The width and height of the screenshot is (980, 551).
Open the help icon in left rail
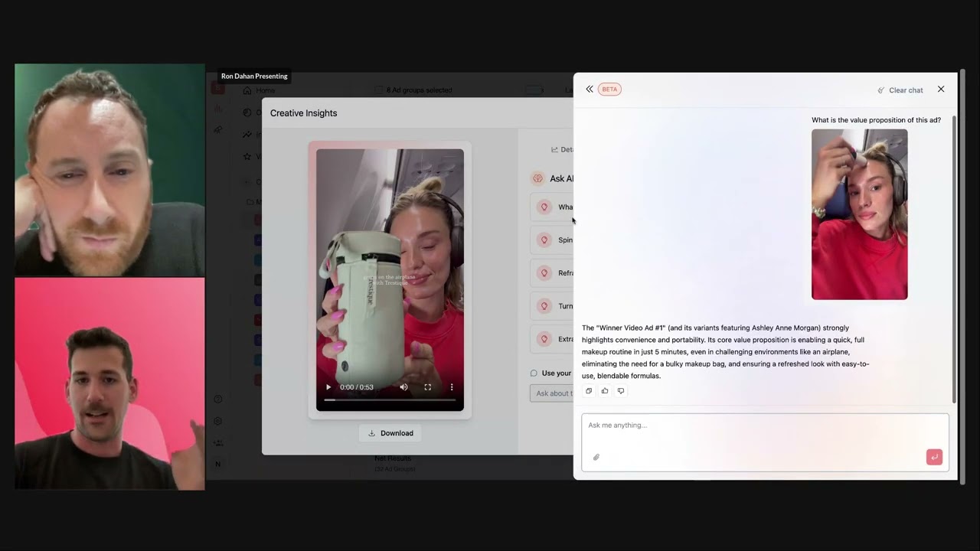pos(218,399)
